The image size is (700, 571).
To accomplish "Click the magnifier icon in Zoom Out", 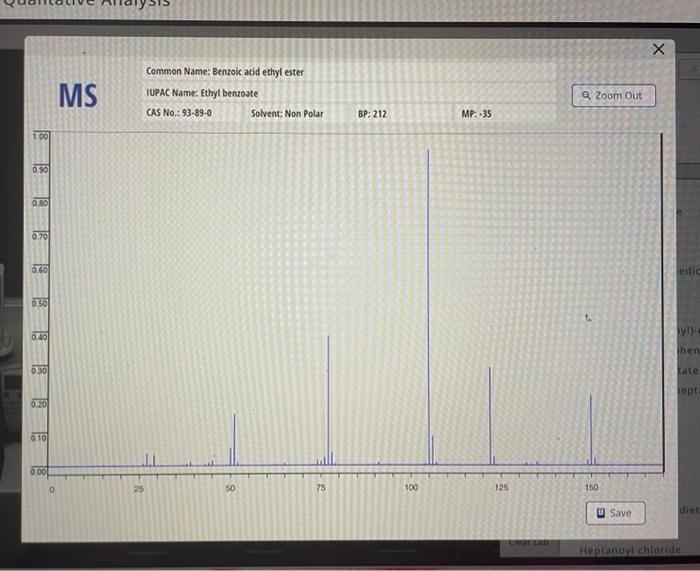I will point(586,96).
